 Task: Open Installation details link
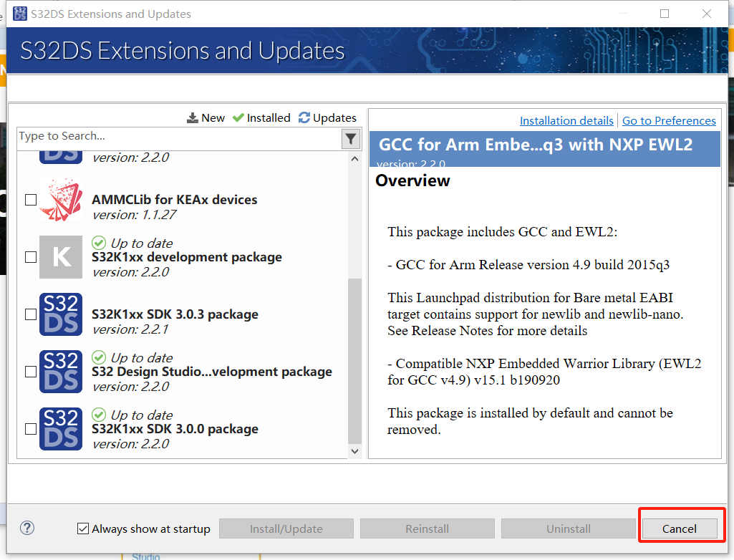click(x=566, y=121)
